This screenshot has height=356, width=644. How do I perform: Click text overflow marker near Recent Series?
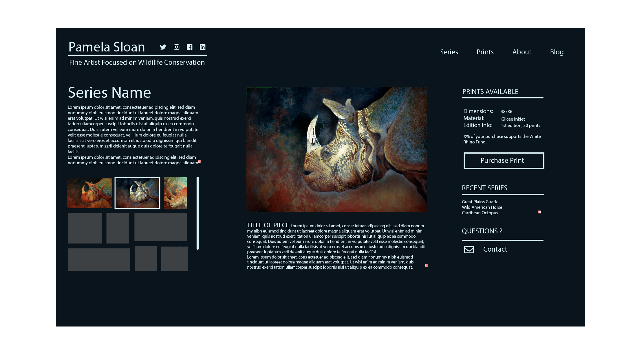539,212
